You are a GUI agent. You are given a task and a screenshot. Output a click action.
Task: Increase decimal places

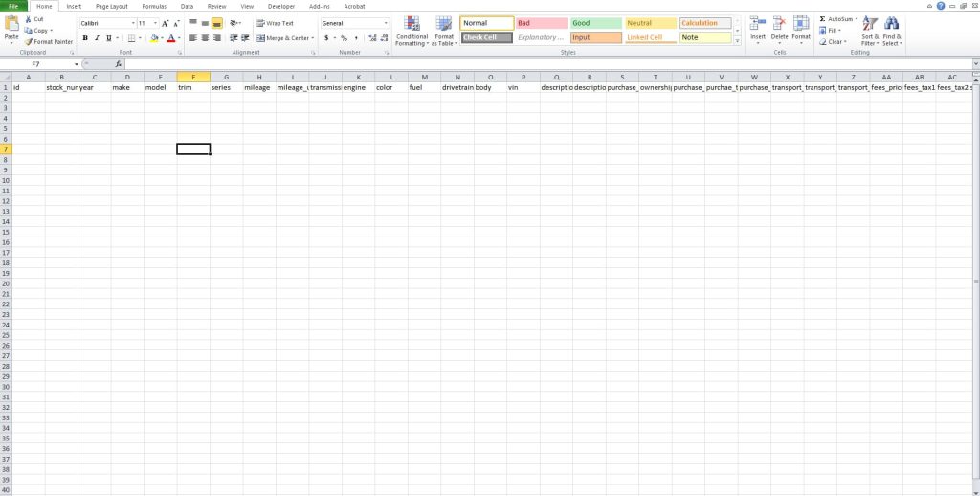(372, 38)
